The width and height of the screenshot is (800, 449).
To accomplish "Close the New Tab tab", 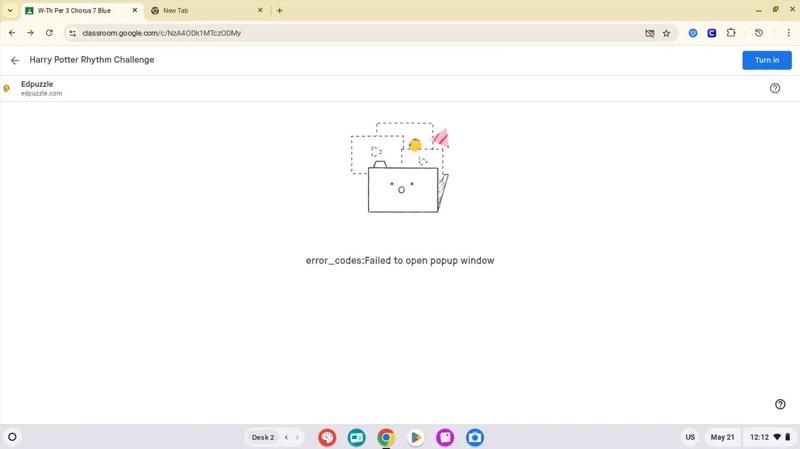I will coord(260,10).
